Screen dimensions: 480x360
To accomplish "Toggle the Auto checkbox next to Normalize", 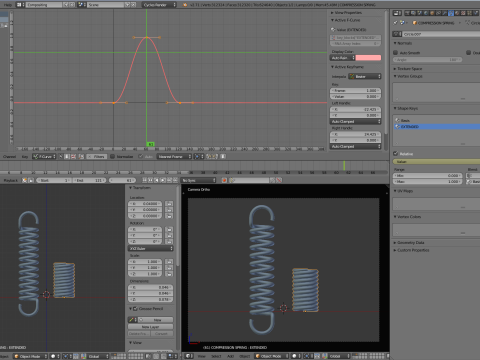I will point(141,156).
